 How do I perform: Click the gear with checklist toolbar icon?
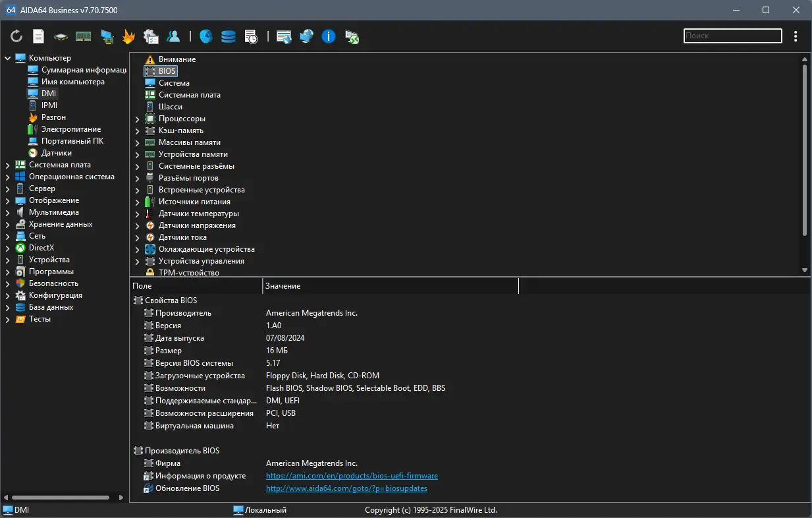pos(151,36)
